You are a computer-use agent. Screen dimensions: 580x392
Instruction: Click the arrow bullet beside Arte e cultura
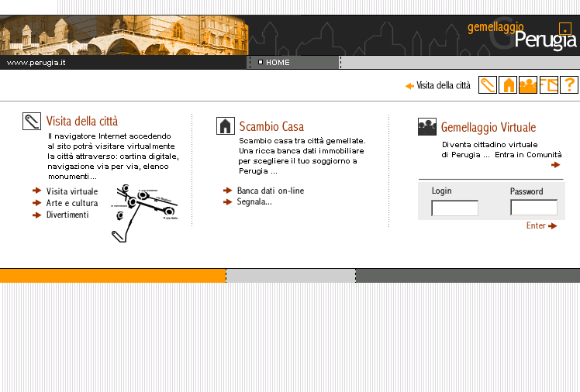(37, 203)
